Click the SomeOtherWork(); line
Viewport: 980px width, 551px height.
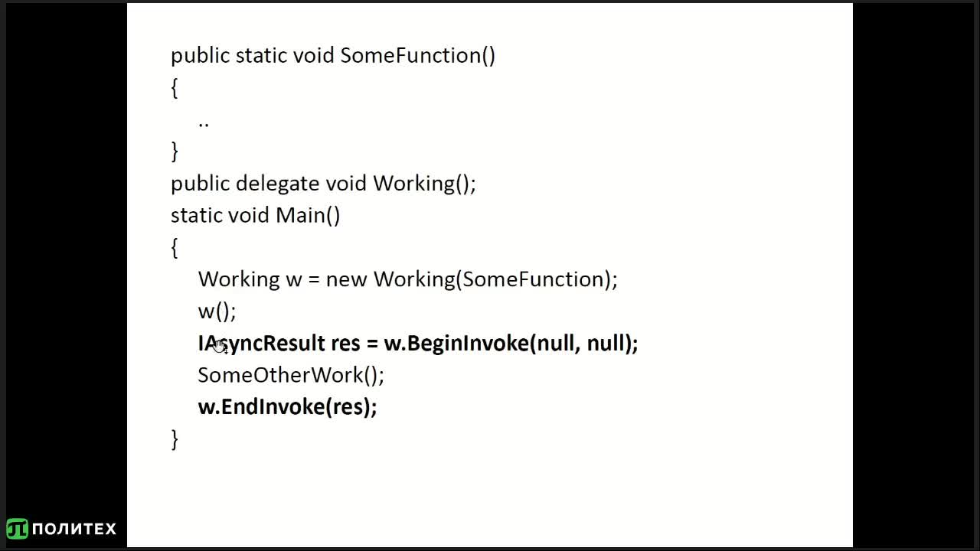(291, 375)
